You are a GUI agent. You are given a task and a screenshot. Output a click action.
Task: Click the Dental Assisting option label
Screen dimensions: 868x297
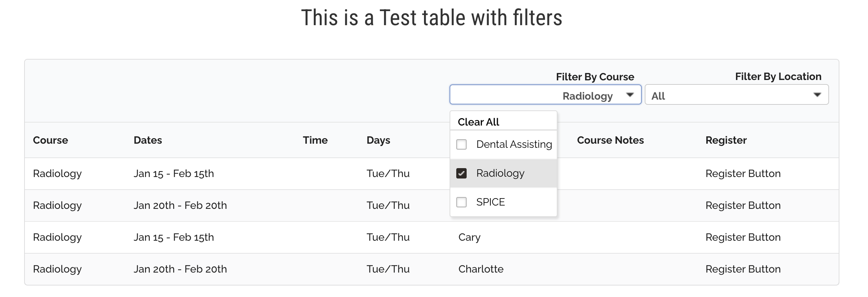(x=514, y=144)
